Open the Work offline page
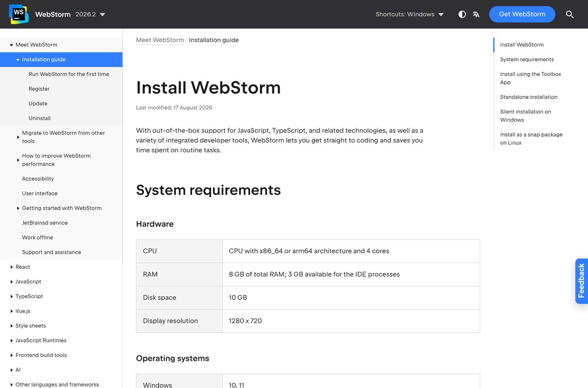588x388 pixels. [37, 237]
